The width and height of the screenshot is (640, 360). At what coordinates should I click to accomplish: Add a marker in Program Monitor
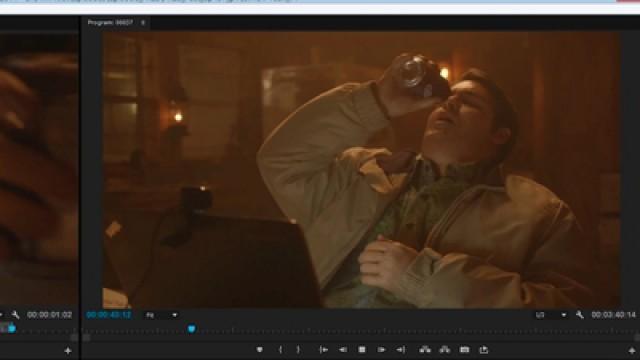coord(260,350)
